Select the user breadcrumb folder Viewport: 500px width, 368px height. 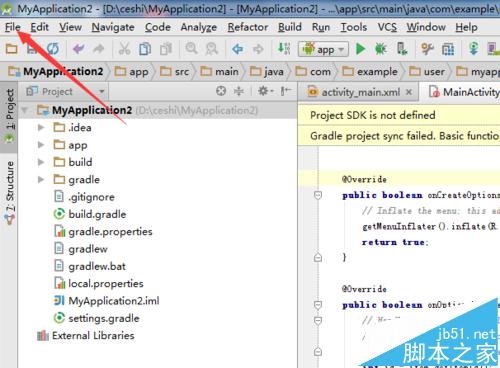click(x=427, y=71)
